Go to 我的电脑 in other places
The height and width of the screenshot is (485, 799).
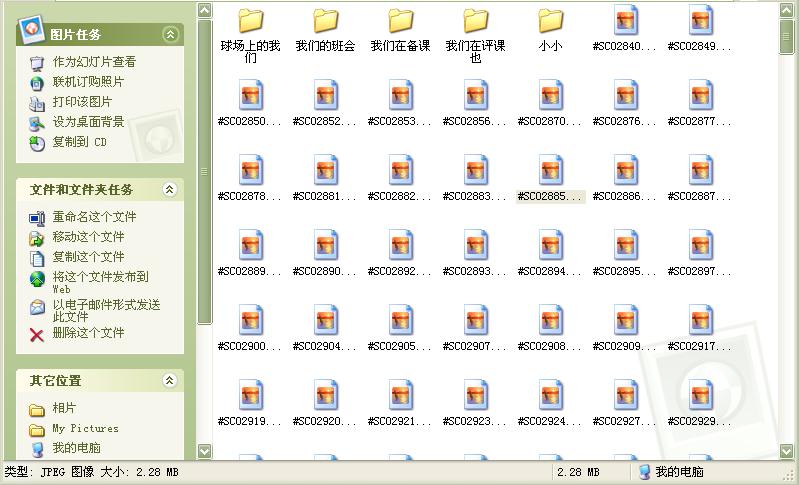[x=76, y=448]
